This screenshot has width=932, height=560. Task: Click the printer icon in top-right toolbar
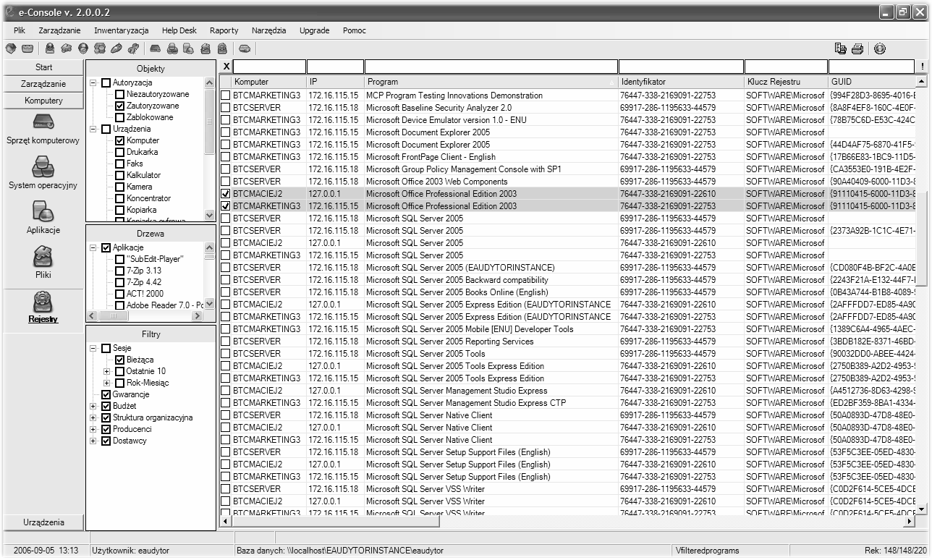click(857, 49)
